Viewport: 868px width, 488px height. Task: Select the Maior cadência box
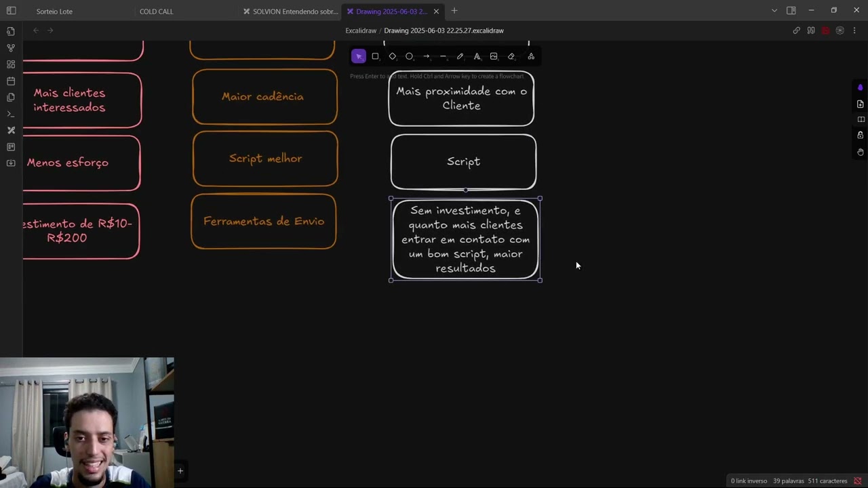tap(264, 97)
